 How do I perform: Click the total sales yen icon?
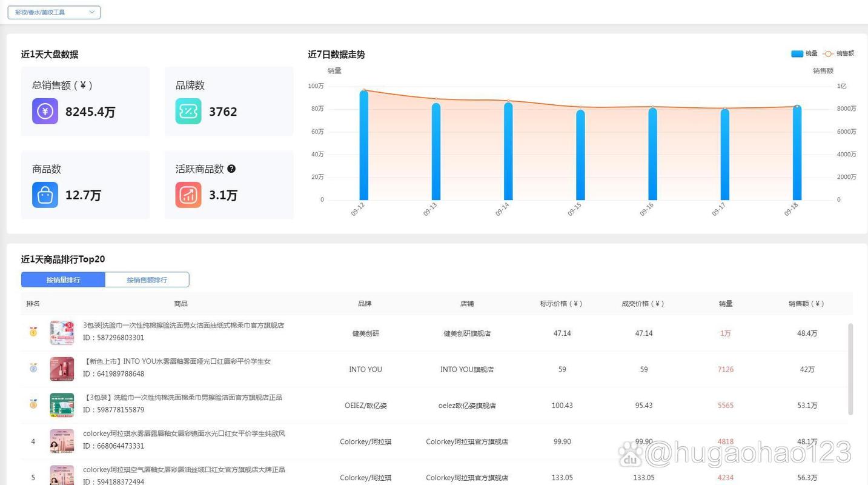[45, 111]
